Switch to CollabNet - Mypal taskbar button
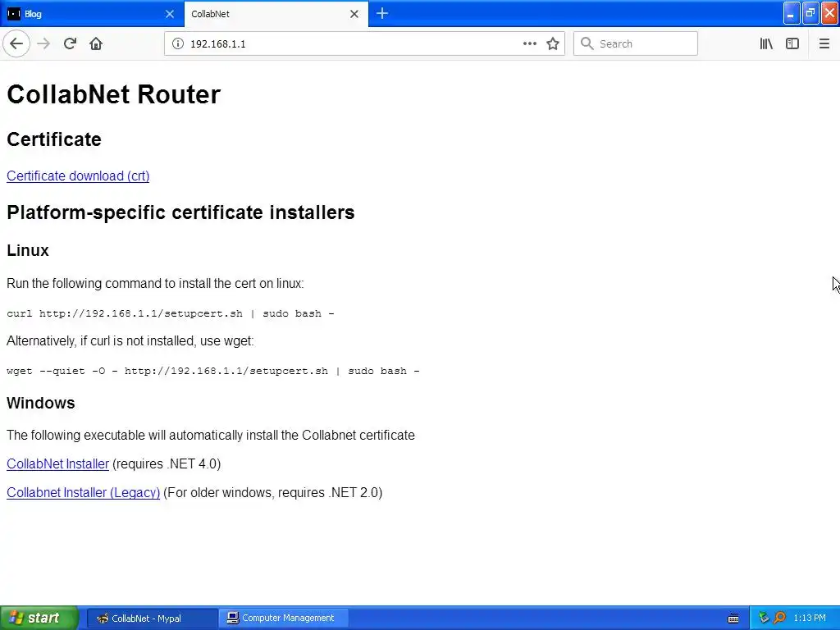 [x=152, y=618]
